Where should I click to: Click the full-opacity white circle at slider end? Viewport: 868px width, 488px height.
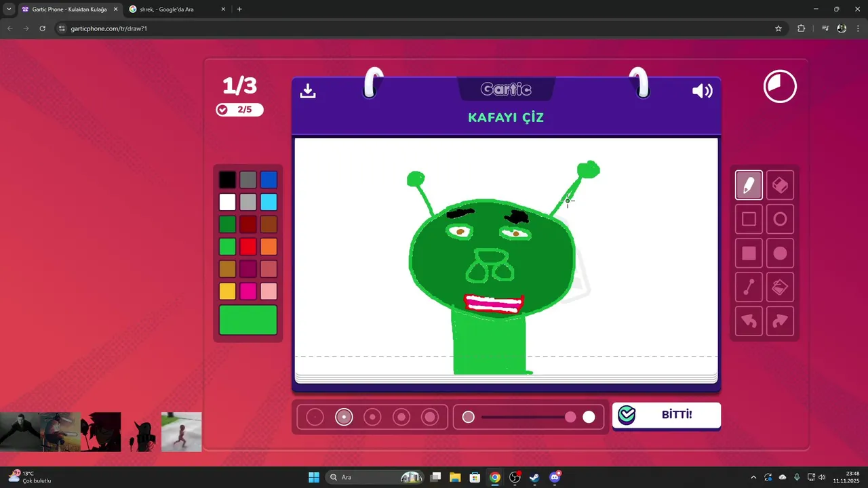point(589,417)
